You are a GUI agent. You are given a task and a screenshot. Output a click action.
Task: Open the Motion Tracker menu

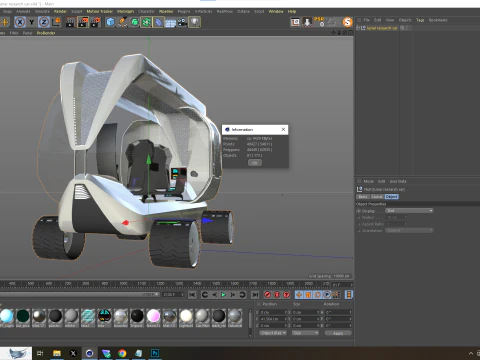99,11
